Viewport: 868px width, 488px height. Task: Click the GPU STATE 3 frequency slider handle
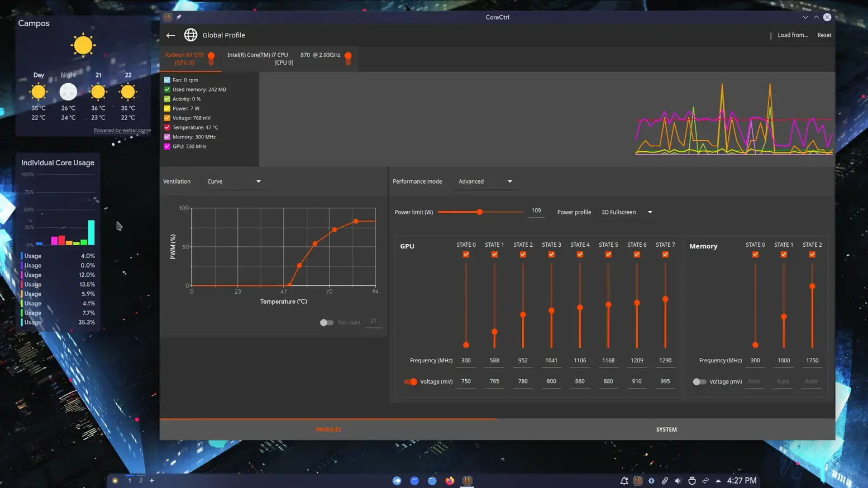point(551,310)
